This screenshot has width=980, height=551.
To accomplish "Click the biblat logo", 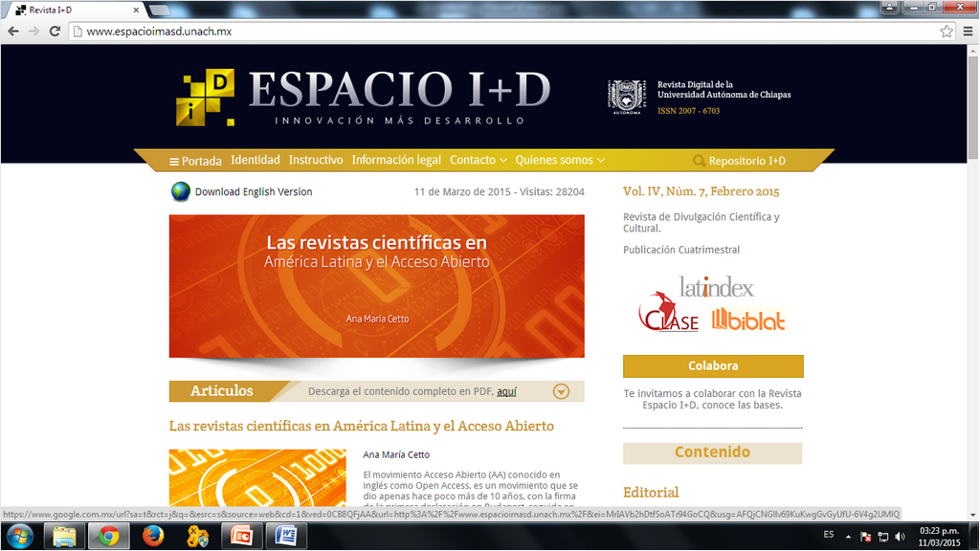I will tap(747, 320).
